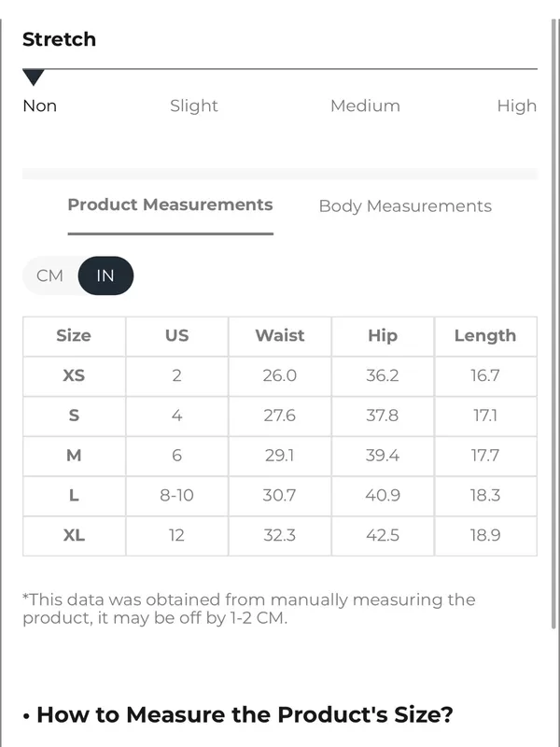Click the XL size row cell
Image resolution: width=560 pixels, height=747 pixels.
point(75,535)
